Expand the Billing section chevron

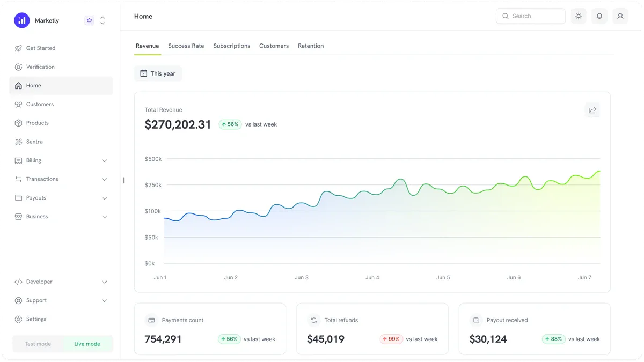pyautogui.click(x=105, y=161)
